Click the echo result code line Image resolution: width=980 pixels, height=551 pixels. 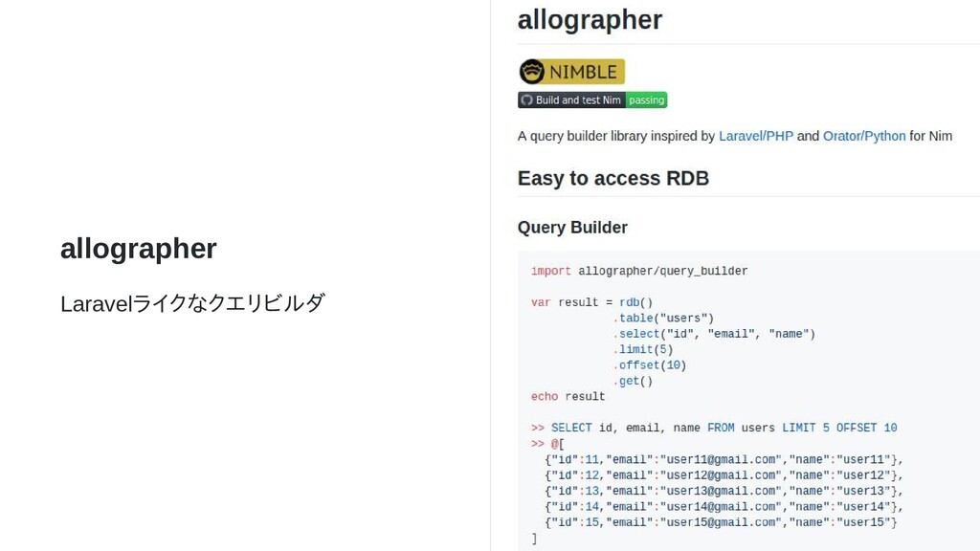coord(568,397)
